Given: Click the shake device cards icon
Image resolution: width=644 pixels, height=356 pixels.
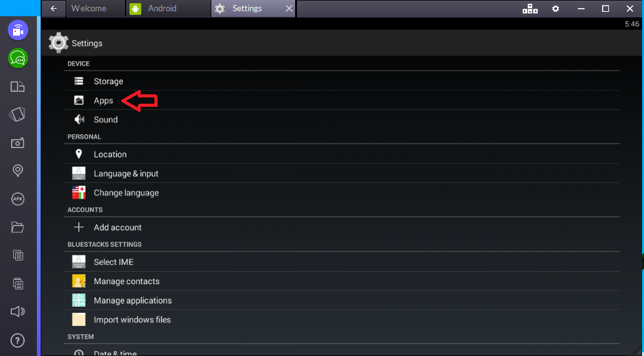Looking at the screenshot, I should tap(18, 114).
